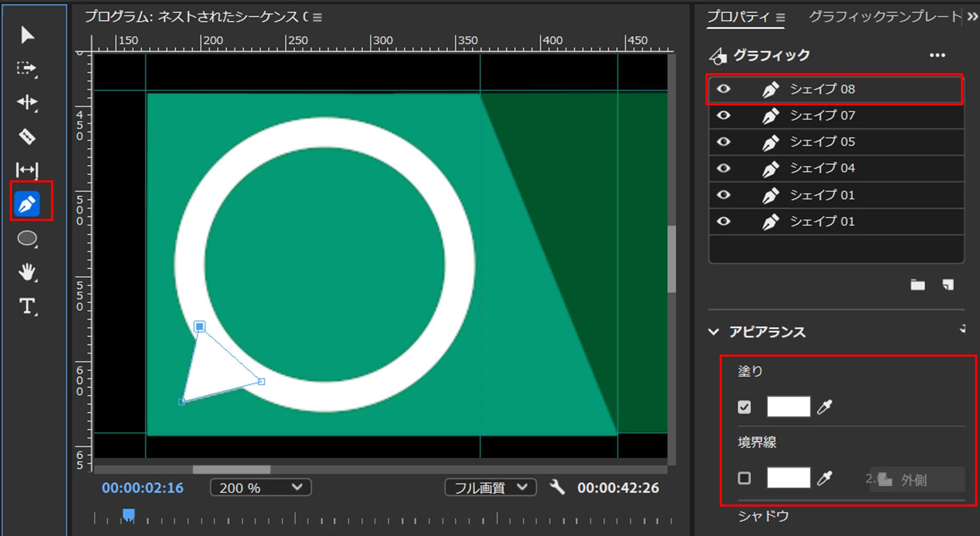
Task: Click the blue playhead marker
Action: click(129, 514)
